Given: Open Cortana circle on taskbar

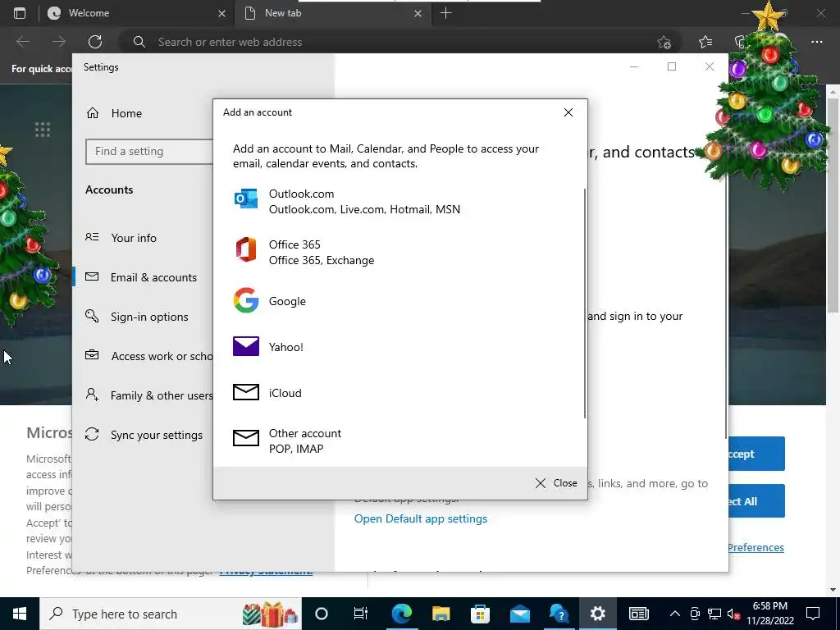Looking at the screenshot, I should [x=322, y=614].
